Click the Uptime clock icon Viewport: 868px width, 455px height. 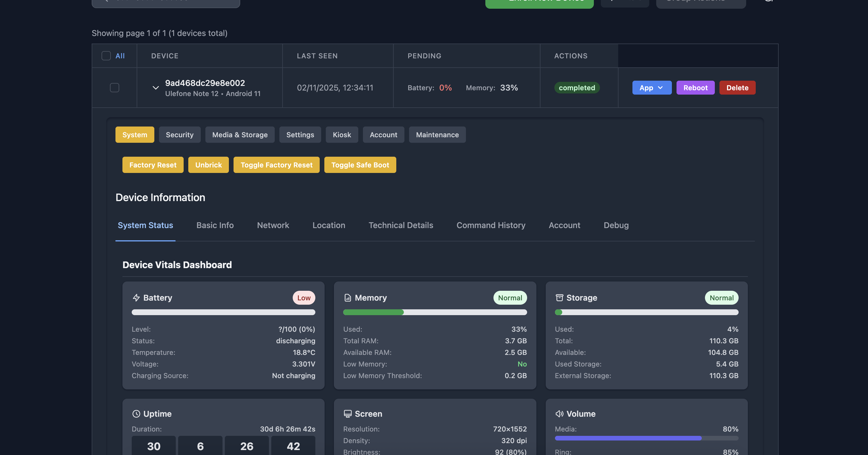click(136, 414)
